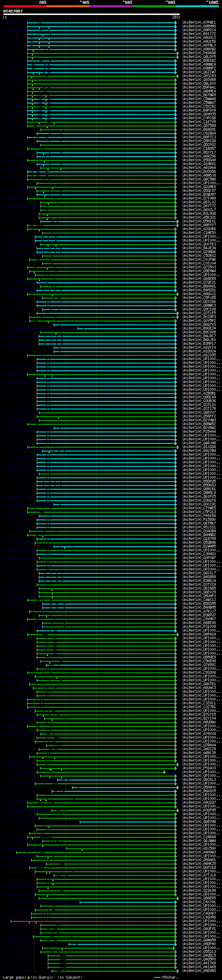Screen dimensions: 222x980
Task: Open hit UniRef100_A9RHM6
Action: tap(199, 26)
